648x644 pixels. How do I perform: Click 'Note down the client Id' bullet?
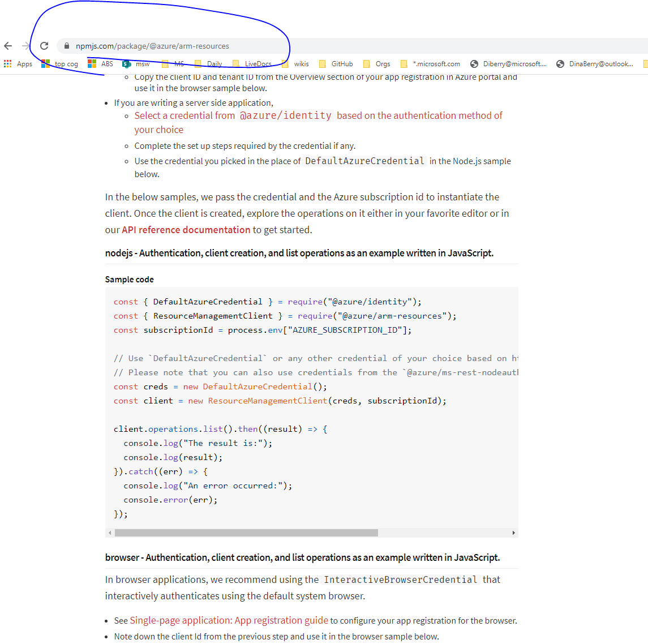pos(277,637)
